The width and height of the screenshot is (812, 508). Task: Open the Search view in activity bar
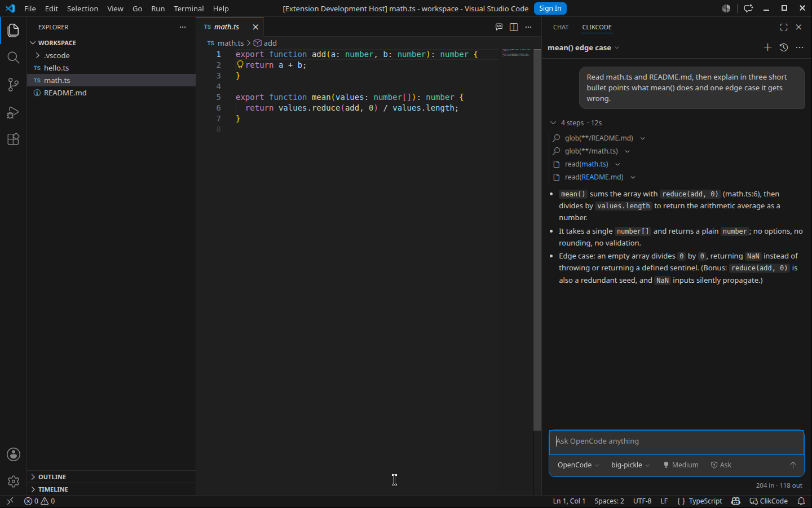(13, 58)
